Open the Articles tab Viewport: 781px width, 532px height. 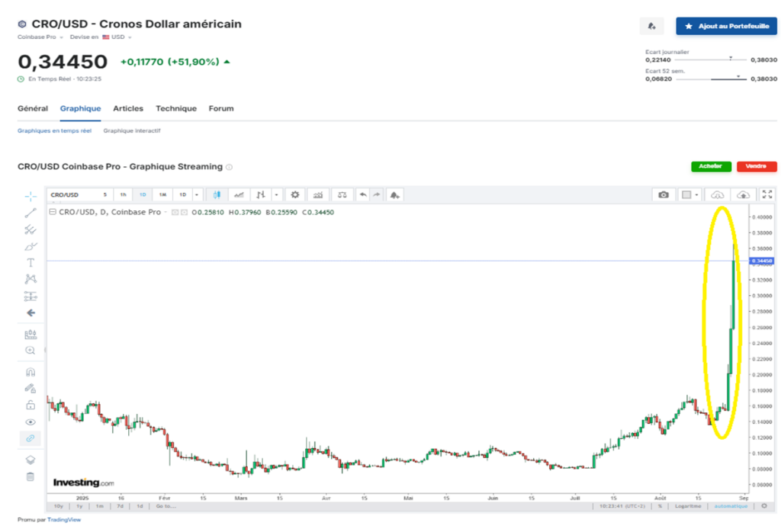128,108
